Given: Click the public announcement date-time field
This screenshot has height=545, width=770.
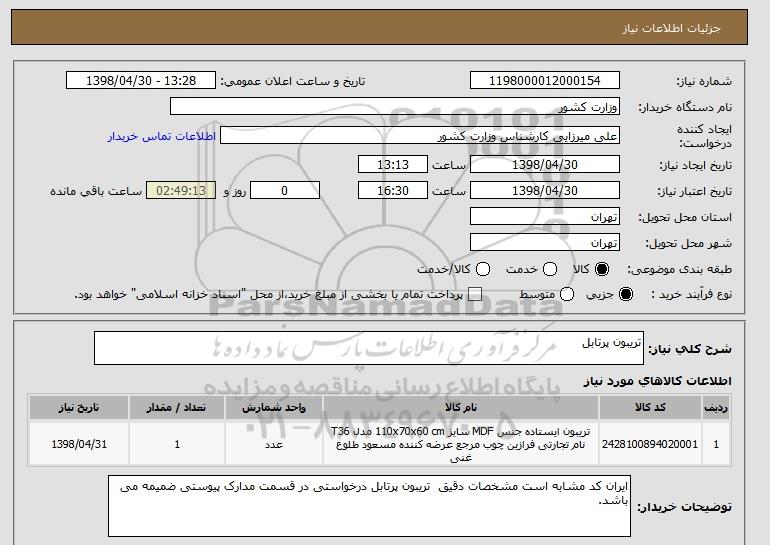Looking at the screenshot, I should (x=141, y=81).
